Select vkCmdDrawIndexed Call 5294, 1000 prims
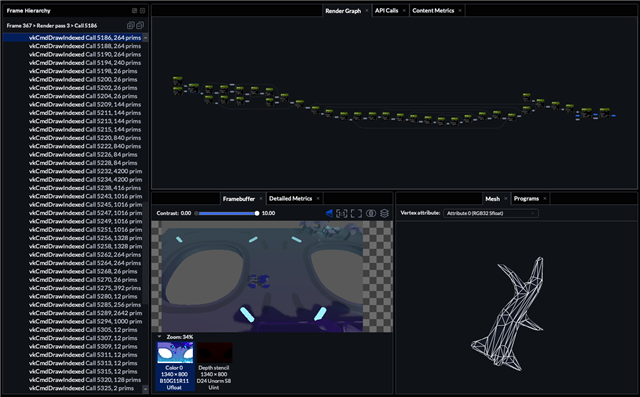640x397 pixels. 73,322
